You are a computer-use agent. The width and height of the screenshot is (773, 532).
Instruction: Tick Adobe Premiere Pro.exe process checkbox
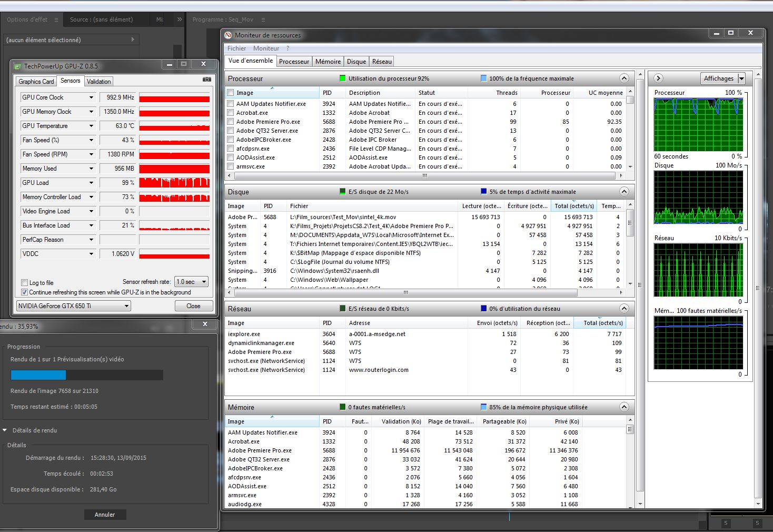[230, 122]
